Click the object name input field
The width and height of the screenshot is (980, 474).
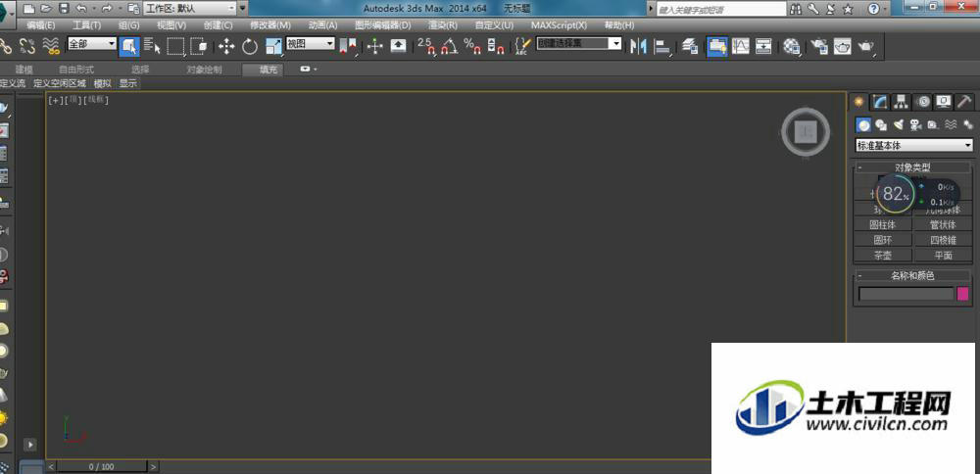(x=906, y=294)
